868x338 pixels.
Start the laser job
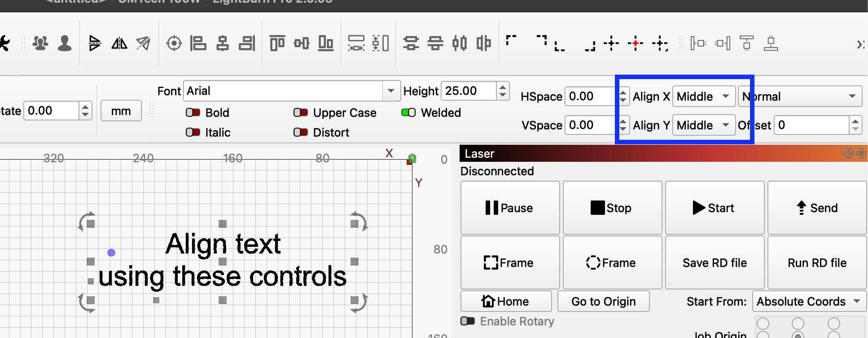(x=715, y=208)
